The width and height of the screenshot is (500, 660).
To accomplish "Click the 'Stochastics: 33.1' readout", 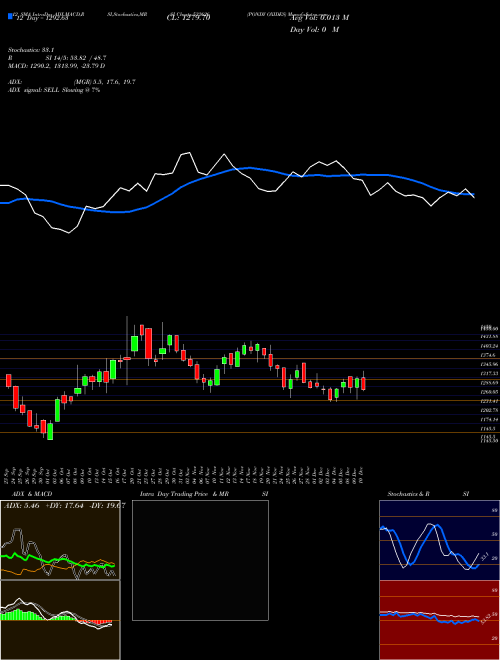I will click(29, 50).
